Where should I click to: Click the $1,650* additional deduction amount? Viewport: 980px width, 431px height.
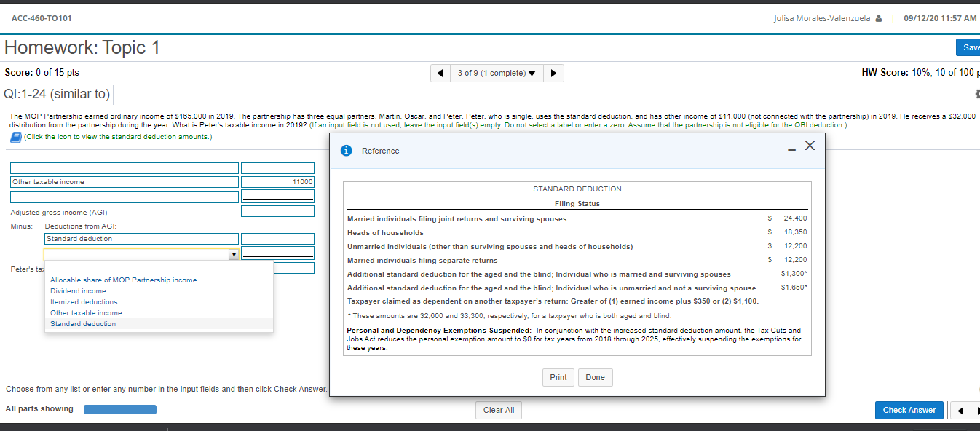pos(794,288)
